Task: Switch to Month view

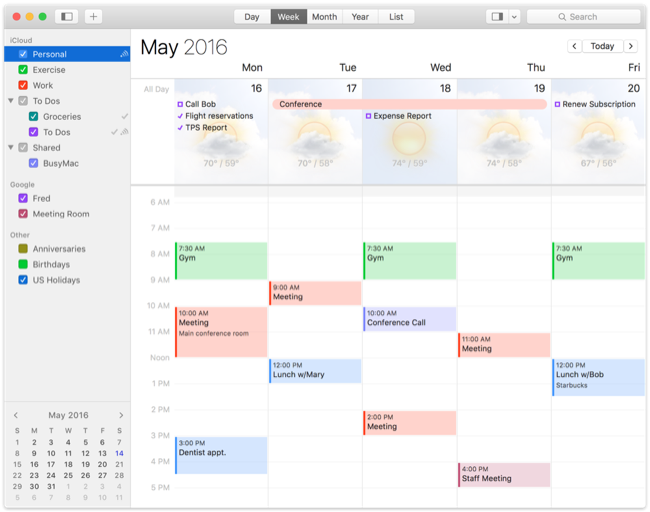Action: (324, 17)
